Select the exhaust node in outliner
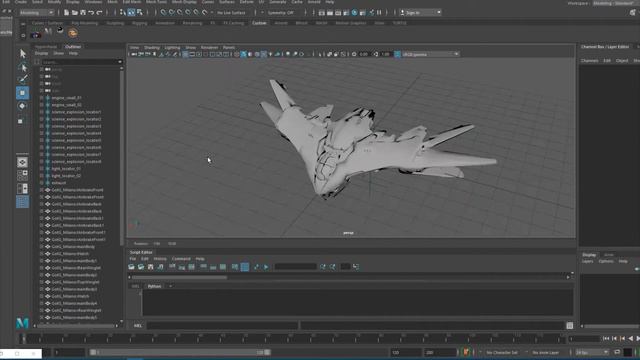 58,183
